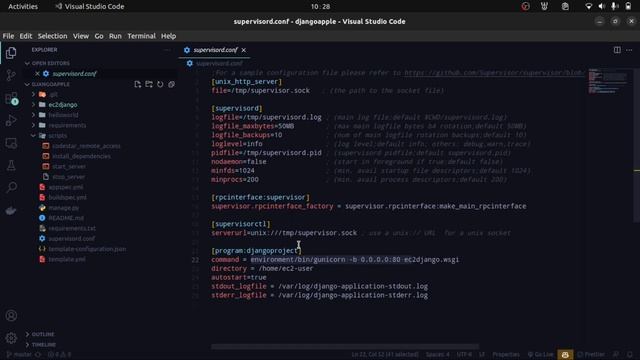This screenshot has height=360, width=640.
Task: Open appspec.yml in Explorer
Action: tap(65, 187)
